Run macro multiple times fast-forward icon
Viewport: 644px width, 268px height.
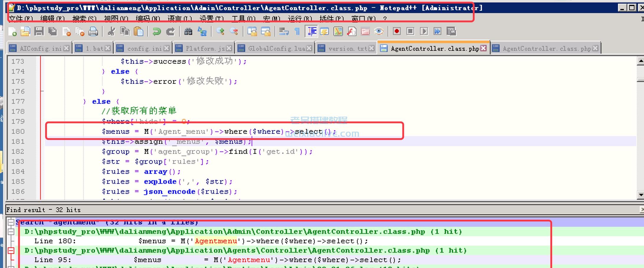(x=437, y=31)
